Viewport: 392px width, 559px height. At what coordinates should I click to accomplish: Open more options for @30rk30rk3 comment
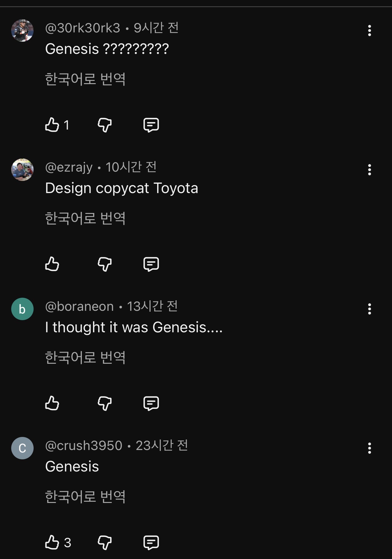point(369,31)
